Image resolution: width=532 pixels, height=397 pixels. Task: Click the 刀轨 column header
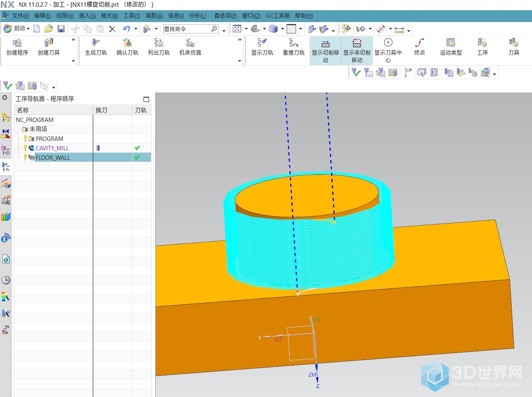pyautogui.click(x=142, y=110)
